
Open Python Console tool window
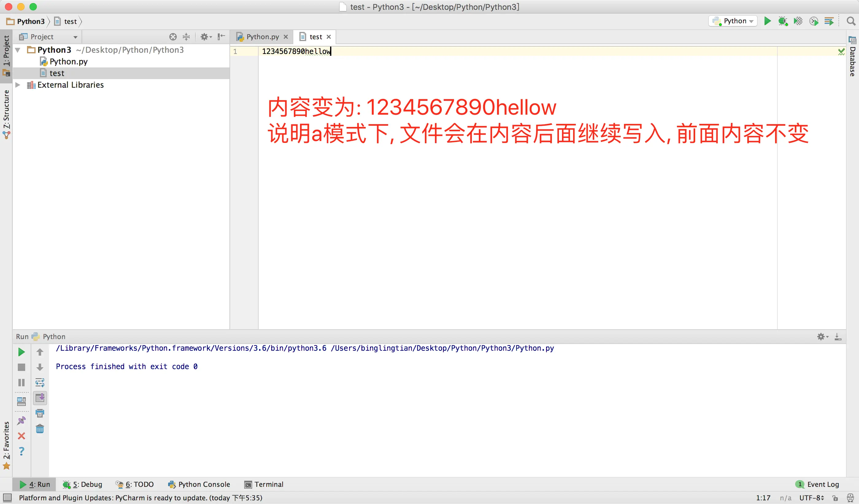[x=199, y=484]
